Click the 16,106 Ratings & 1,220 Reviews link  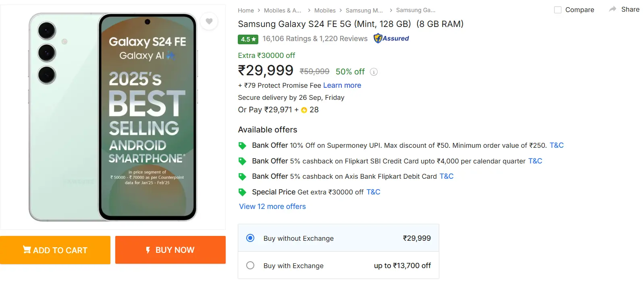[314, 39]
